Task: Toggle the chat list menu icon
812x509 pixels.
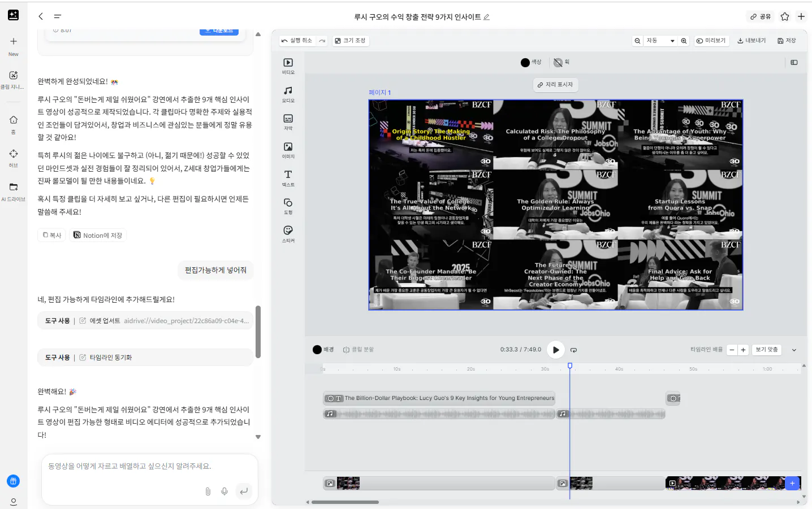Action: [57, 16]
